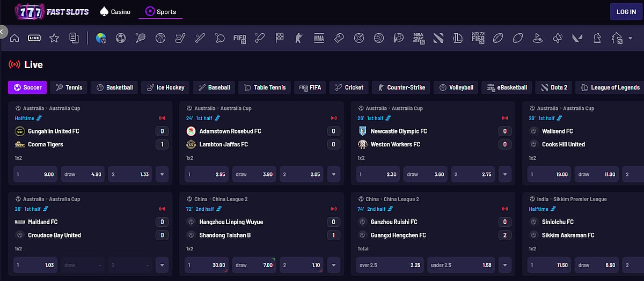This screenshot has width=644, height=281.
Task: Bet on Cooma Tigers win at 1.33
Action: pos(130,174)
